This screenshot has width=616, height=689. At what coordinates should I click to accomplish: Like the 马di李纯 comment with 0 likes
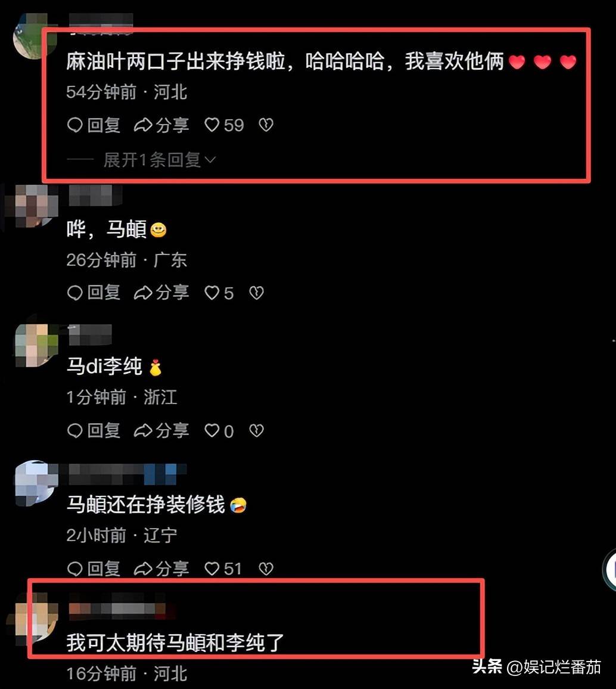pos(219,431)
